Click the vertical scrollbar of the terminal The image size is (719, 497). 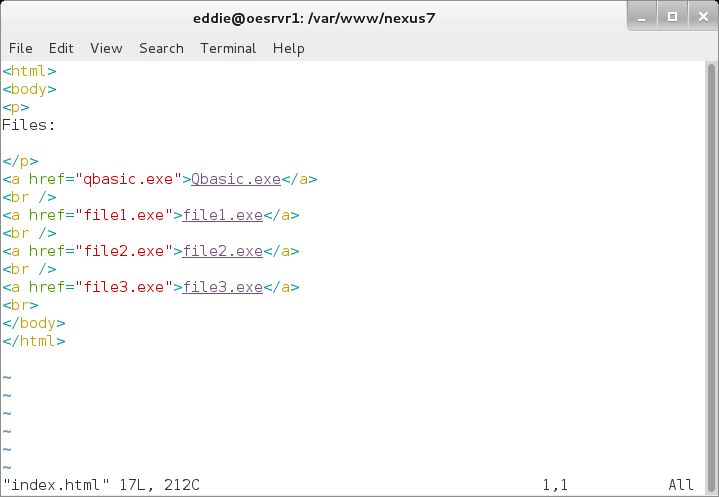coord(711,278)
